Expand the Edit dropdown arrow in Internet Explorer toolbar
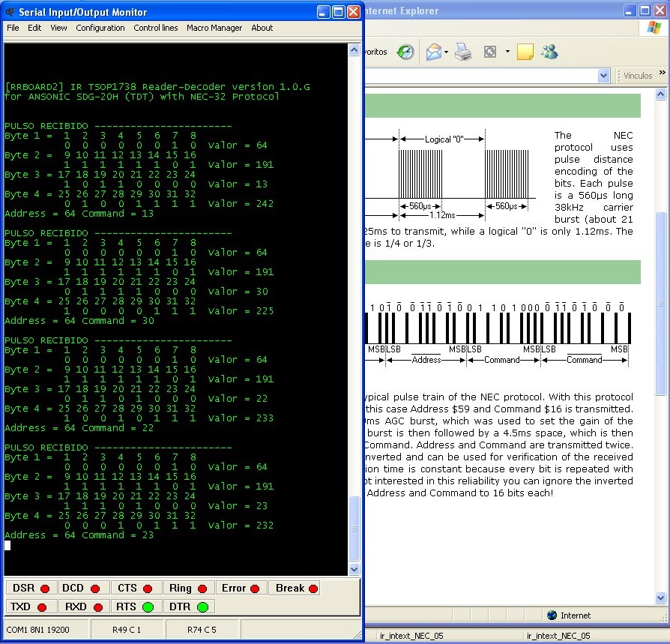The width and height of the screenshot is (670, 644). 507,52
